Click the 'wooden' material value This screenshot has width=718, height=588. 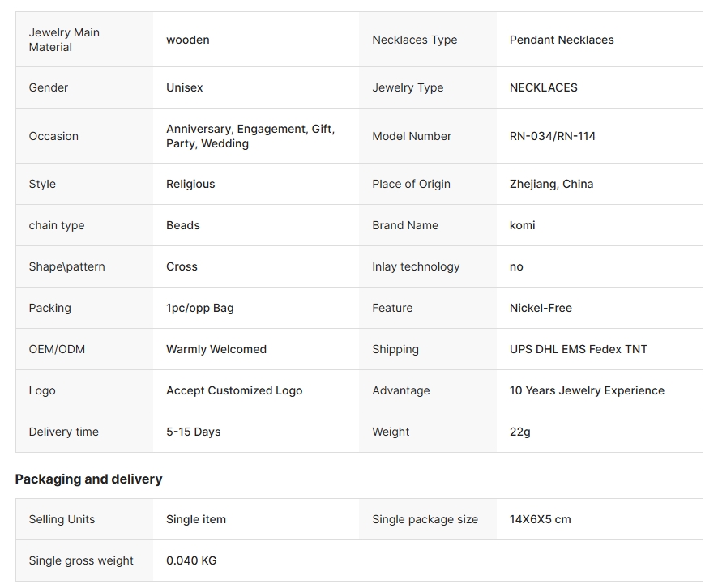pyautogui.click(x=188, y=40)
